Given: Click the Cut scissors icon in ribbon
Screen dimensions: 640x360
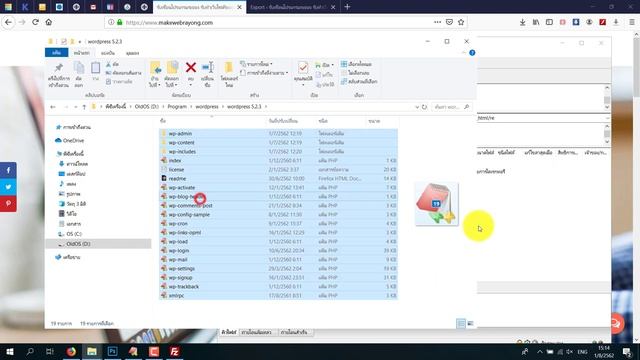Looking at the screenshot, I should click(109, 64).
